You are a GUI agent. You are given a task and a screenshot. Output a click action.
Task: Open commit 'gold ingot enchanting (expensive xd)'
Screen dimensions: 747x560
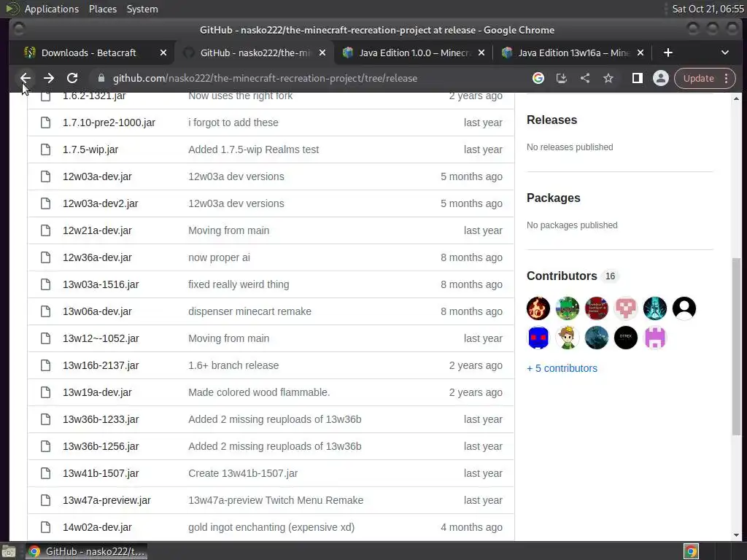[271, 527]
